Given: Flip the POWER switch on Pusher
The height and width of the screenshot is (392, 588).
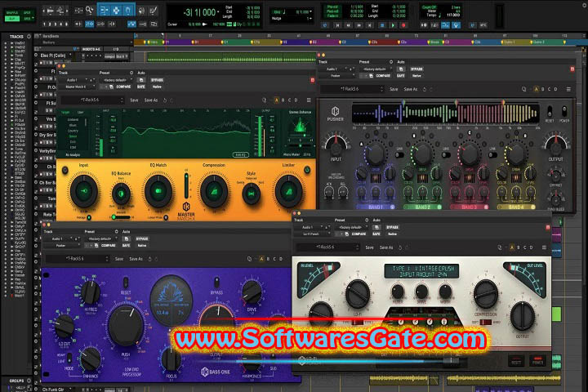Looking at the screenshot, I should [564, 111].
